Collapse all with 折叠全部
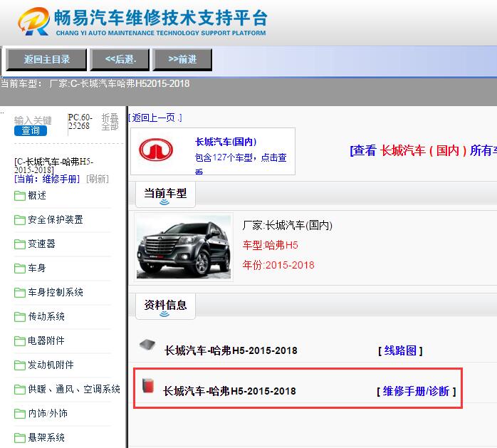The width and height of the screenshot is (497, 448). click(x=110, y=122)
